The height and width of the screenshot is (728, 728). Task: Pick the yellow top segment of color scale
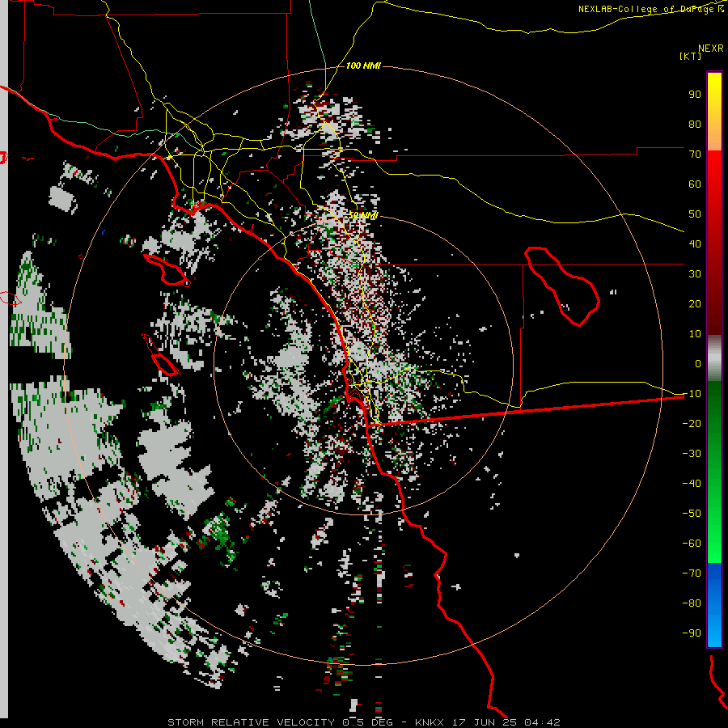[714, 112]
